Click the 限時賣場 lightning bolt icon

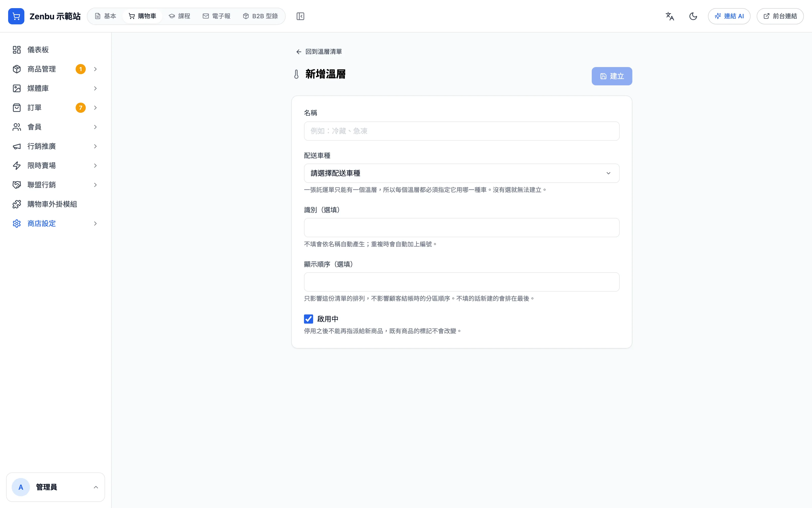click(17, 166)
